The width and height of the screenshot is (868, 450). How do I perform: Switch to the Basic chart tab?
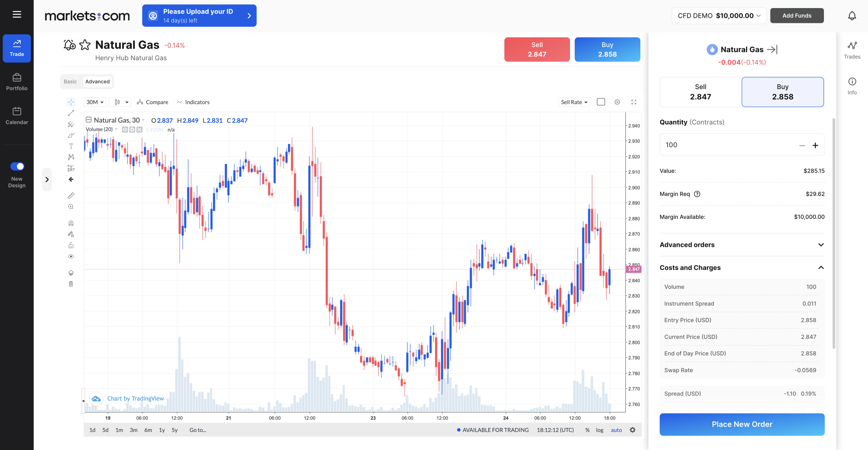point(70,81)
